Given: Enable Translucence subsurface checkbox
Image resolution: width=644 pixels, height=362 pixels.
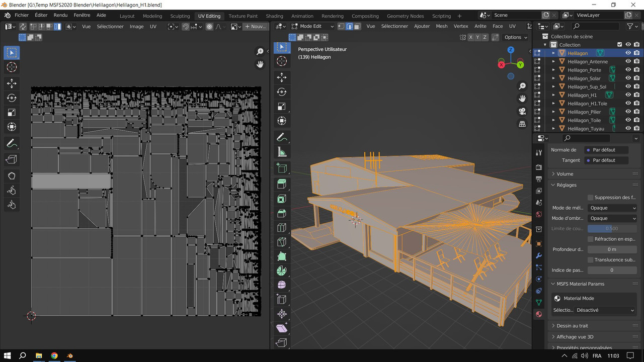Looking at the screenshot, I should 591,260.
